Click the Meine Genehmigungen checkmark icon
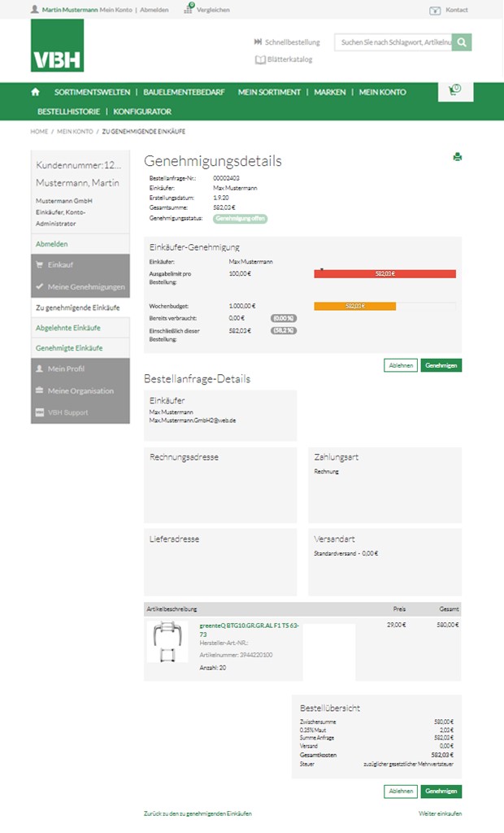The height and width of the screenshot is (833, 504). tap(39, 286)
